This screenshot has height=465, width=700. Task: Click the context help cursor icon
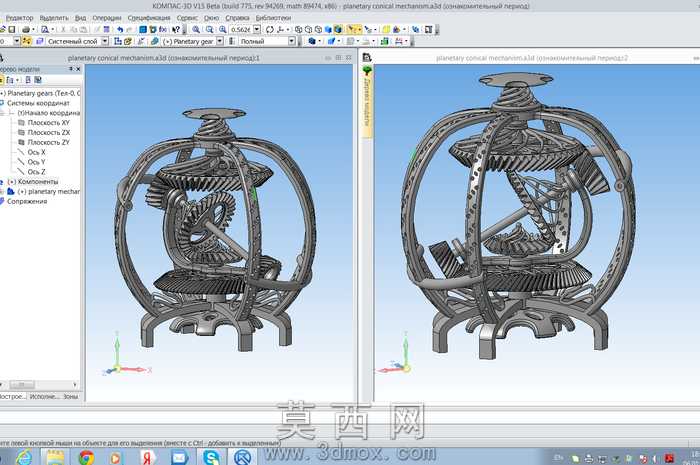click(176, 29)
